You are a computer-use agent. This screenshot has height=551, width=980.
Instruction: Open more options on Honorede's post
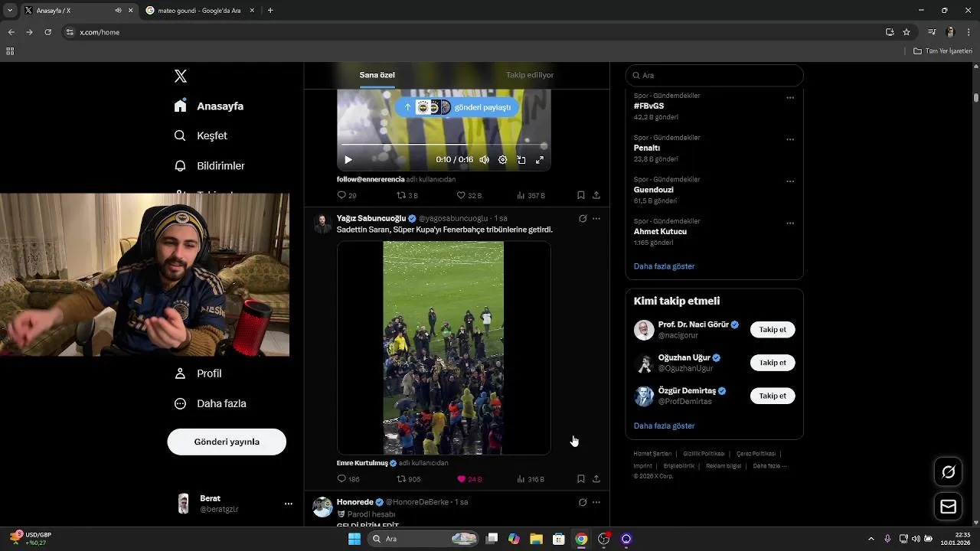tap(596, 503)
